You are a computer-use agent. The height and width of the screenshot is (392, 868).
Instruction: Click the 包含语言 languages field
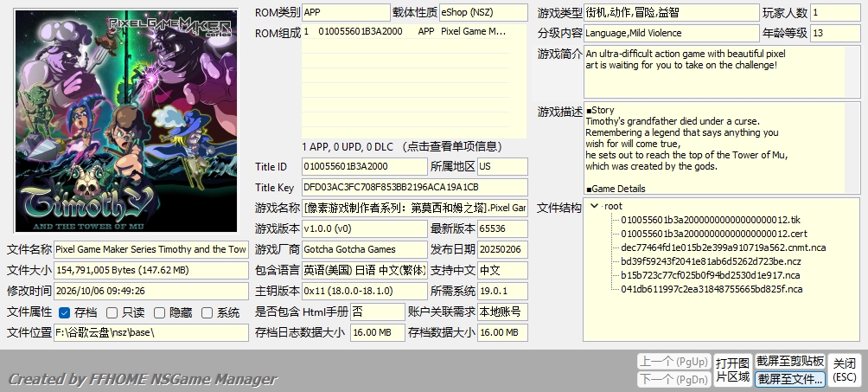[365, 270]
